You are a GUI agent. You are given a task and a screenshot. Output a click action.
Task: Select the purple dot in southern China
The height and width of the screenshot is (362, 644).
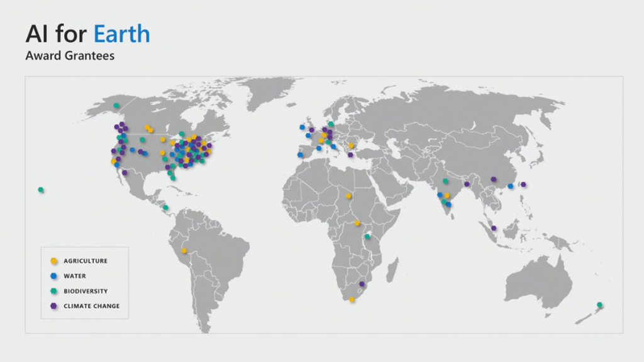494,179
